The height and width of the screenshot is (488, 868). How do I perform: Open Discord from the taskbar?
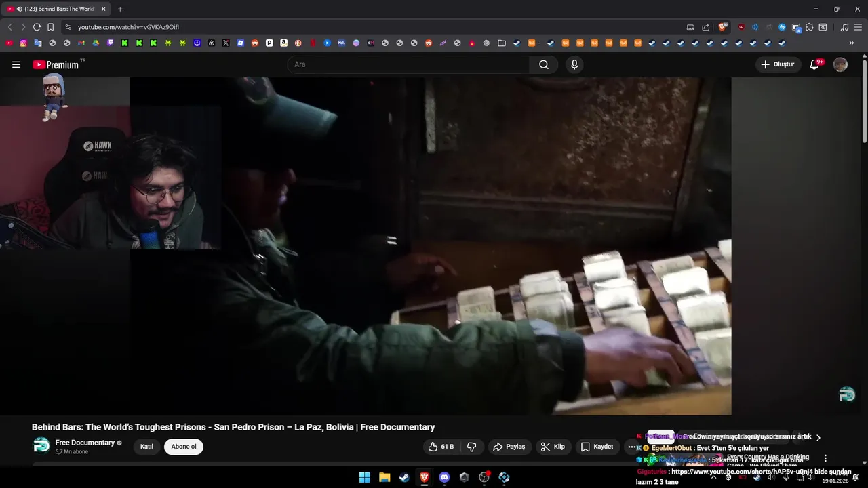[x=444, y=477]
